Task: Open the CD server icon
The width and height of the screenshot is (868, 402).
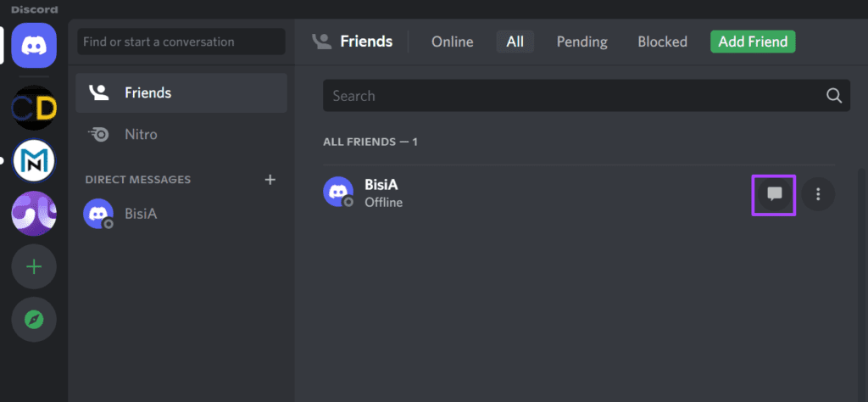Action: pos(34,108)
